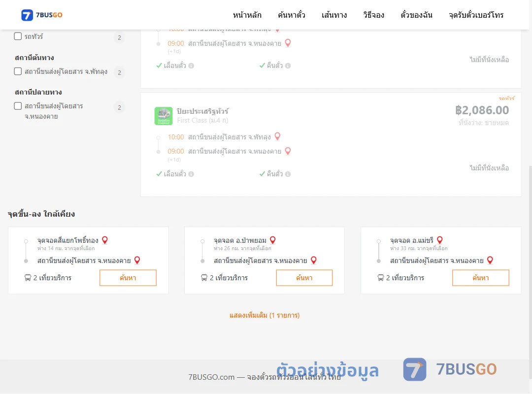Click map pin next to จุดจอด อ.ป่าพยอม
The height and width of the screenshot is (394, 532).
pyautogui.click(x=273, y=240)
